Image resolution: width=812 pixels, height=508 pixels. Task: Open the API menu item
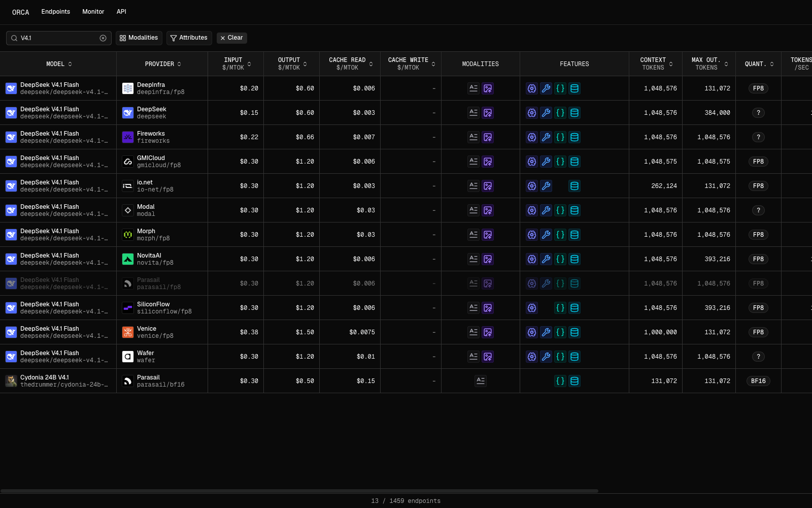click(121, 12)
